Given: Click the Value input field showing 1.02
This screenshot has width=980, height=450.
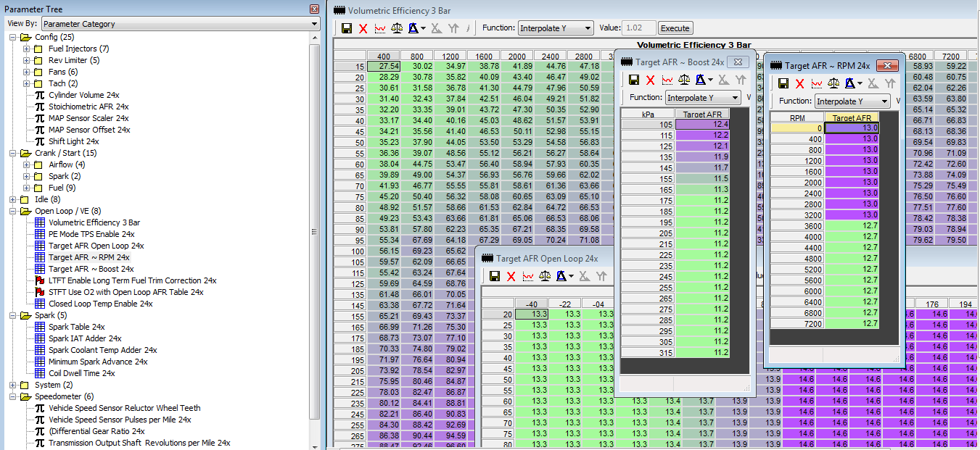Looking at the screenshot, I should (x=639, y=28).
